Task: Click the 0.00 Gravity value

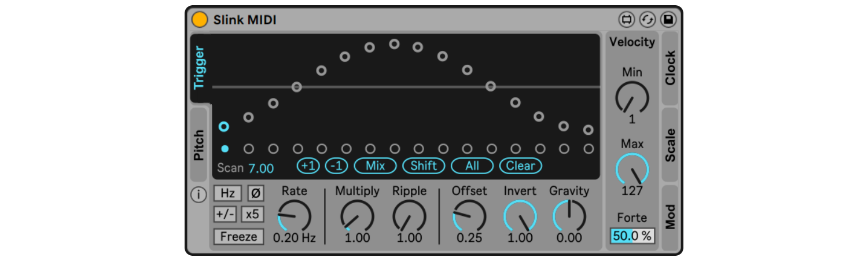Action: (x=569, y=238)
